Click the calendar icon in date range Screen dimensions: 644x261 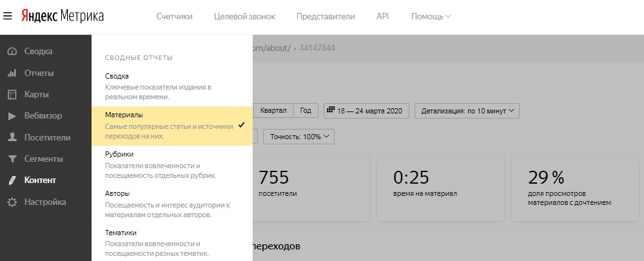(331, 110)
